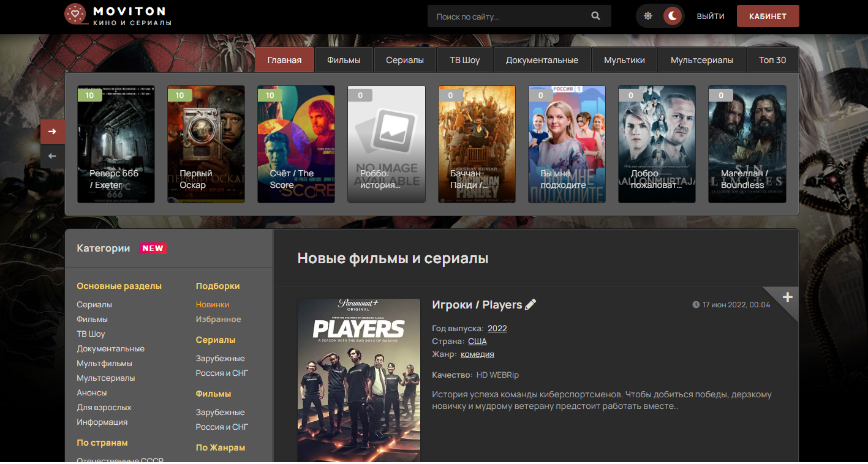
Task: Click the Фильмы link under Основные разделы
Action: point(92,320)
